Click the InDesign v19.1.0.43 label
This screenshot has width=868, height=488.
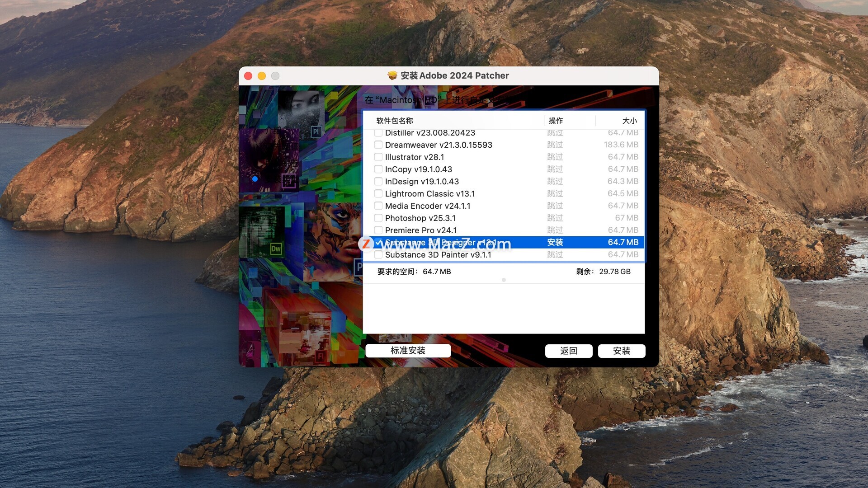point(422,182)
